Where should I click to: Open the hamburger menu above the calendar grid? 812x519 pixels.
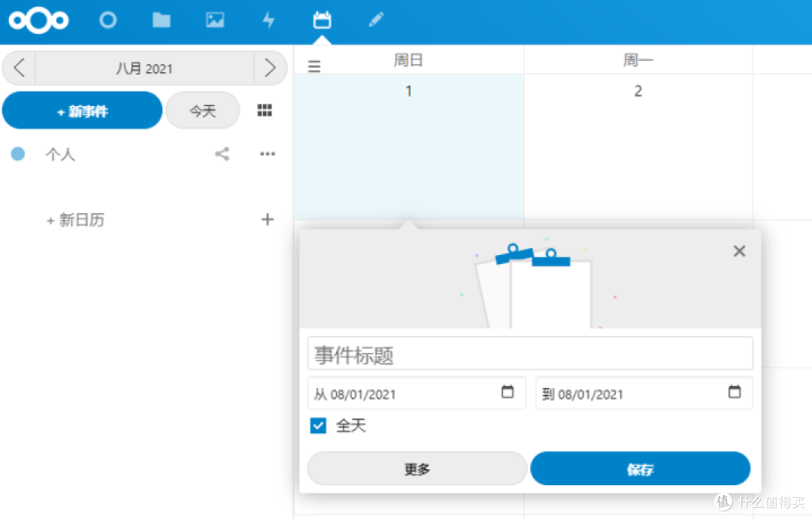(314, 66)
